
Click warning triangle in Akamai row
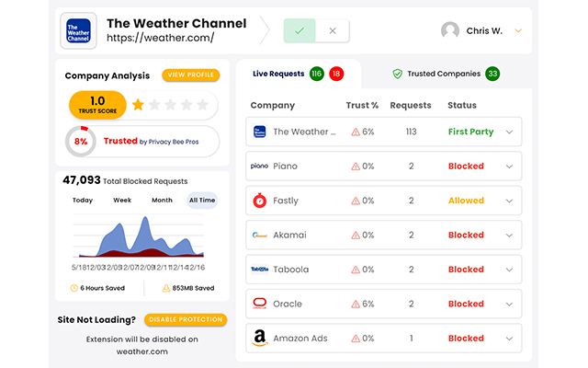356,236
